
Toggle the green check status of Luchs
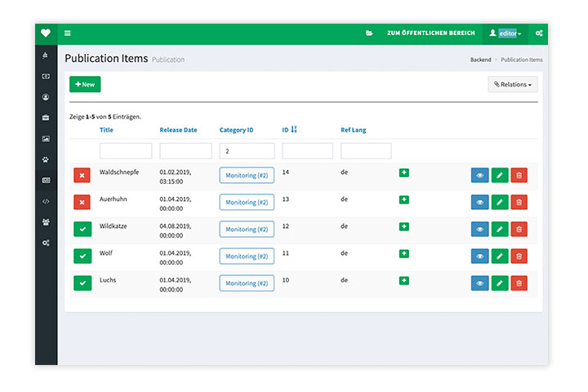pos(82,283)
